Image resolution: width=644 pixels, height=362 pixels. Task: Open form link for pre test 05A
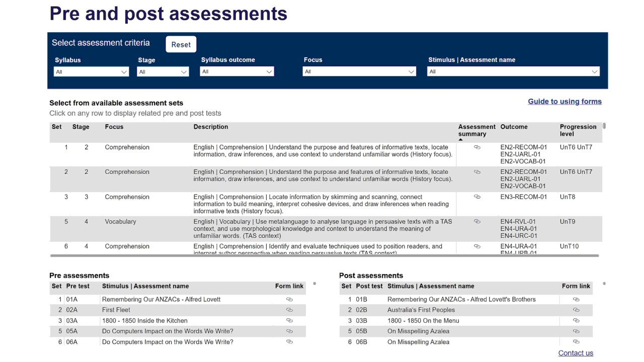click(289, 331)
